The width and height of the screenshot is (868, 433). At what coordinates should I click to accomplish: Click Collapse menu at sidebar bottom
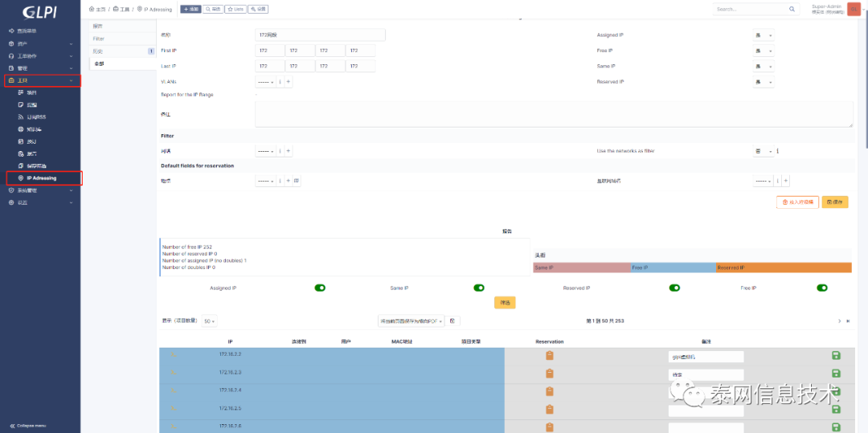point(27,426)
